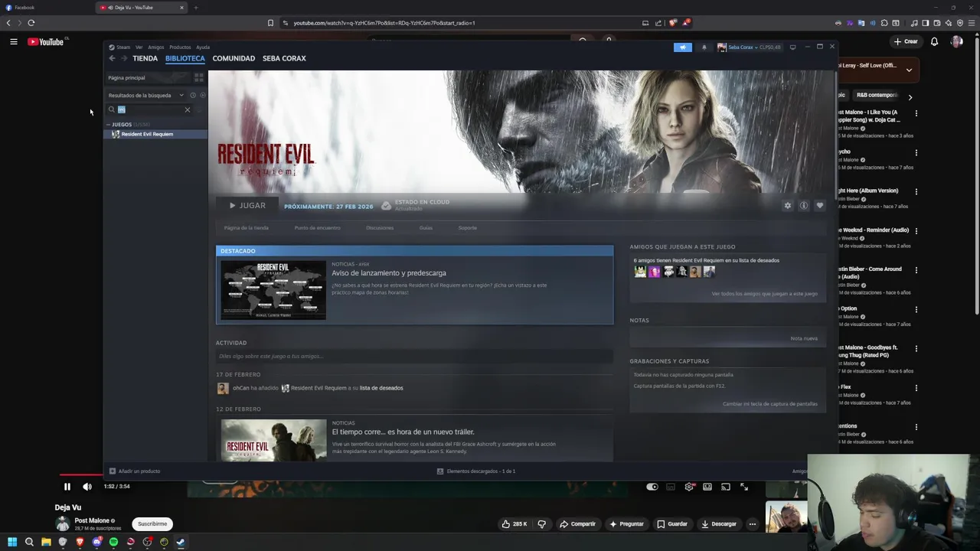Click the JUGAR play button
This screenshot has height=551, width=980.
click(247, 205)
